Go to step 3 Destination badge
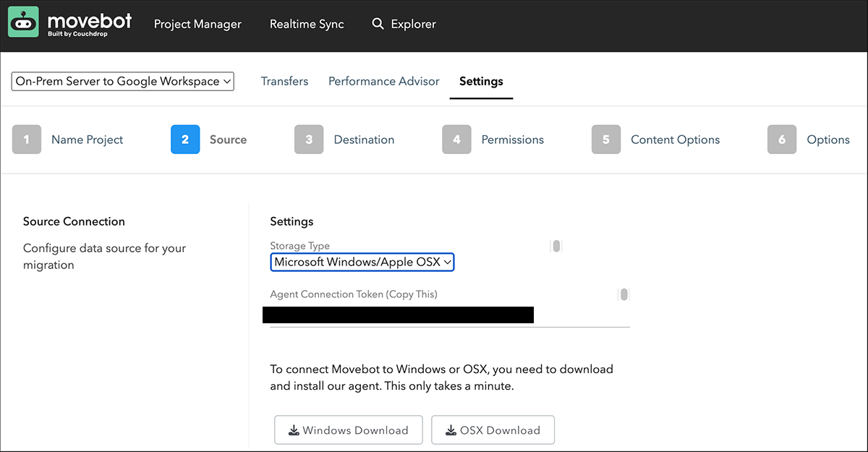Image resolution: width=868 pixels, height=452 pixels. tap(309, 140)
